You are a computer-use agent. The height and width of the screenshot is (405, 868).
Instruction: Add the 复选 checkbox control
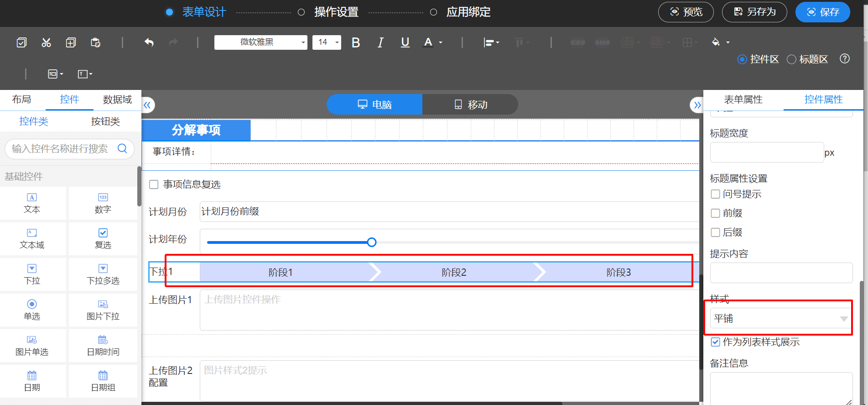pos(103,239)
